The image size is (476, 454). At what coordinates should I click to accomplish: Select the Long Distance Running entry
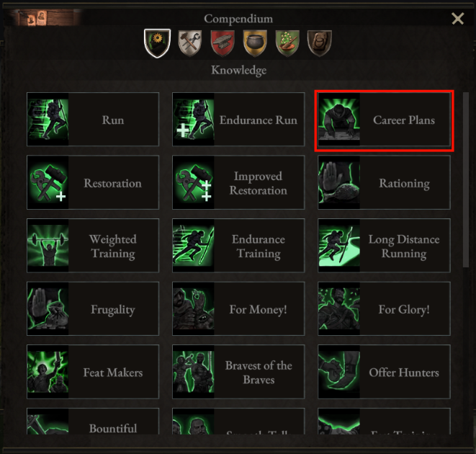point(385,246)
